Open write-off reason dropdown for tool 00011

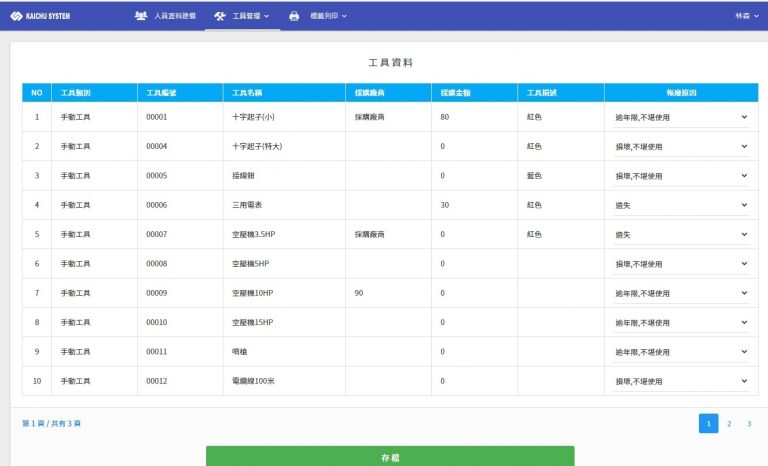pos(681,352)
